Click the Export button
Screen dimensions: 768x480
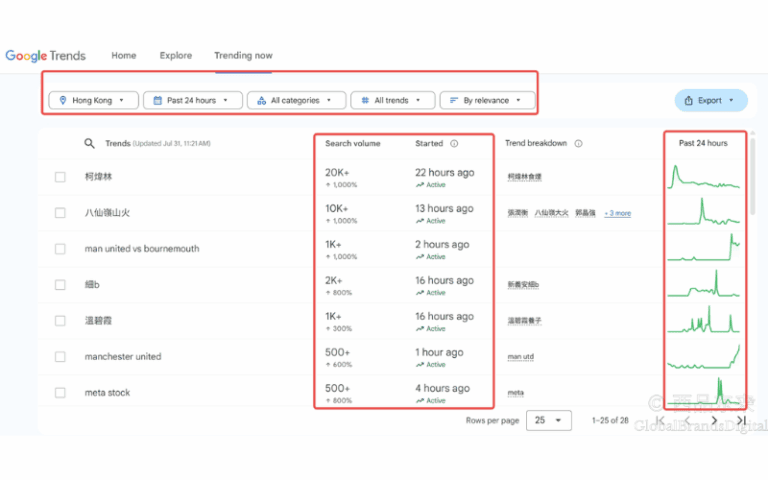[x=711, y=101]
